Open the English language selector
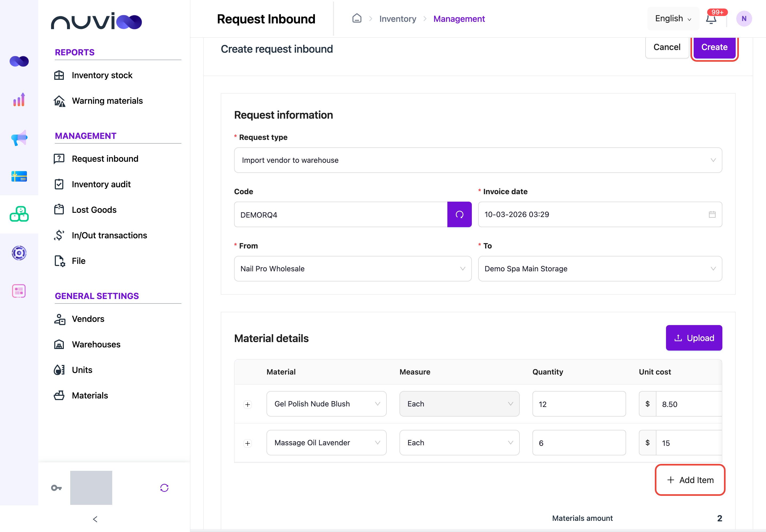Viewport: 766px width, 532px height. pos(673,19)
